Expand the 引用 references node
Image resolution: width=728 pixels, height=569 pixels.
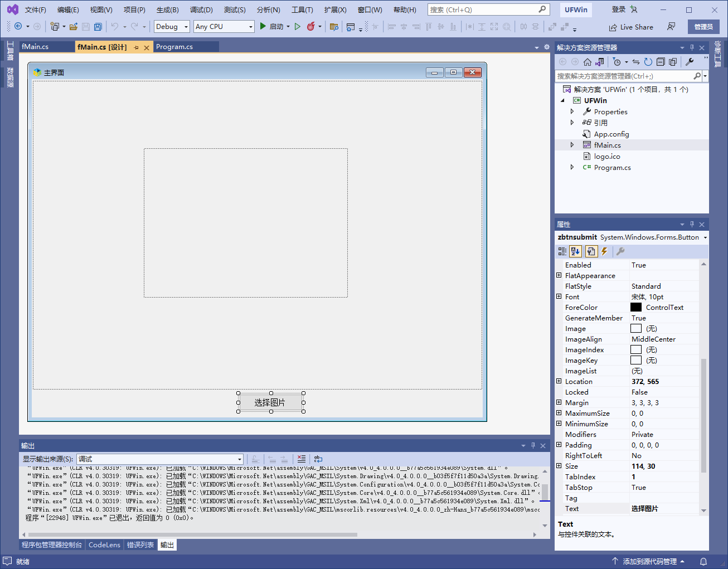(x=572, y=123)
